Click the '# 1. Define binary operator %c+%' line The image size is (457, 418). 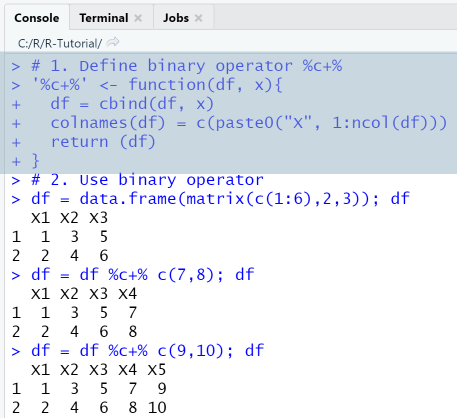pos(186,66)
